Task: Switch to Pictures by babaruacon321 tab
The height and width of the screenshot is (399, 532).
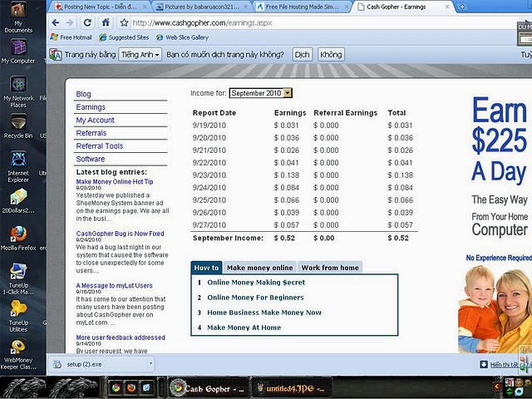Action: 201,7
